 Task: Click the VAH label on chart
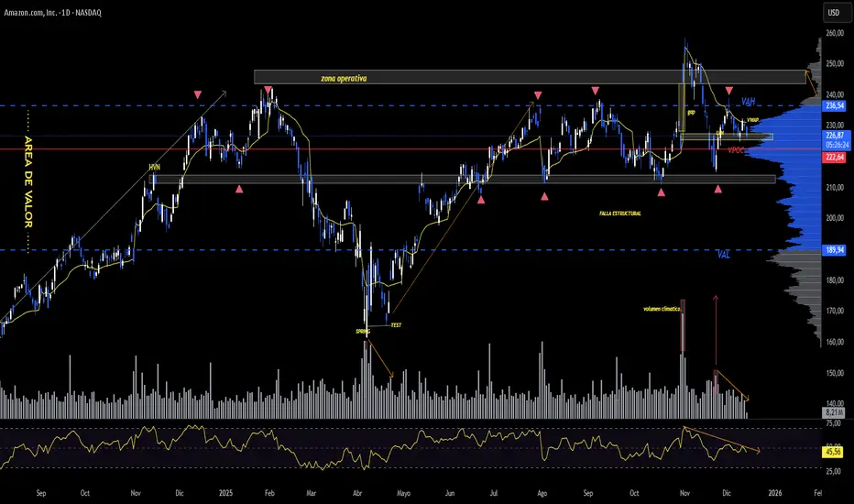(x=749, y=102)
